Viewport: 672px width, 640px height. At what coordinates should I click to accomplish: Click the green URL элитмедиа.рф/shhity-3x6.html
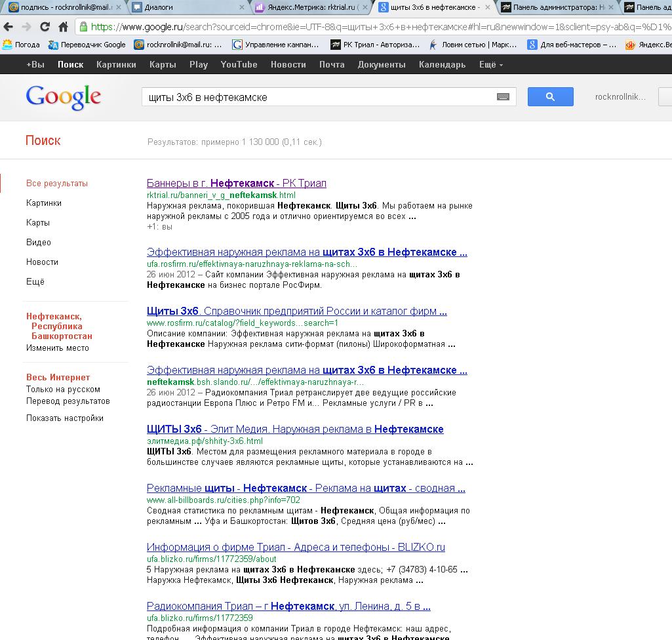205,441
